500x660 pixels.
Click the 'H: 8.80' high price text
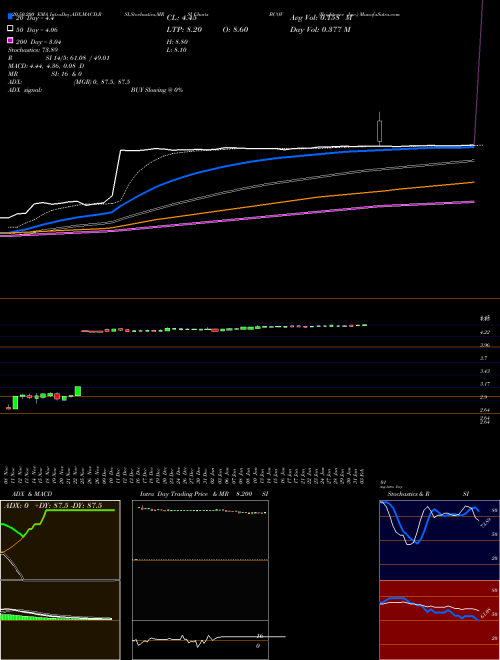tap(177, 42)
